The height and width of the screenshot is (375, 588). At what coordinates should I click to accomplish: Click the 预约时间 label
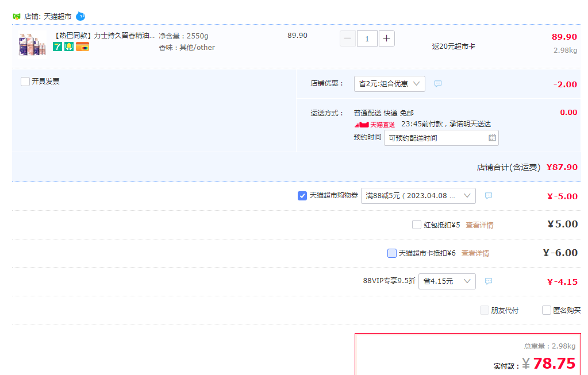point(367,137)
